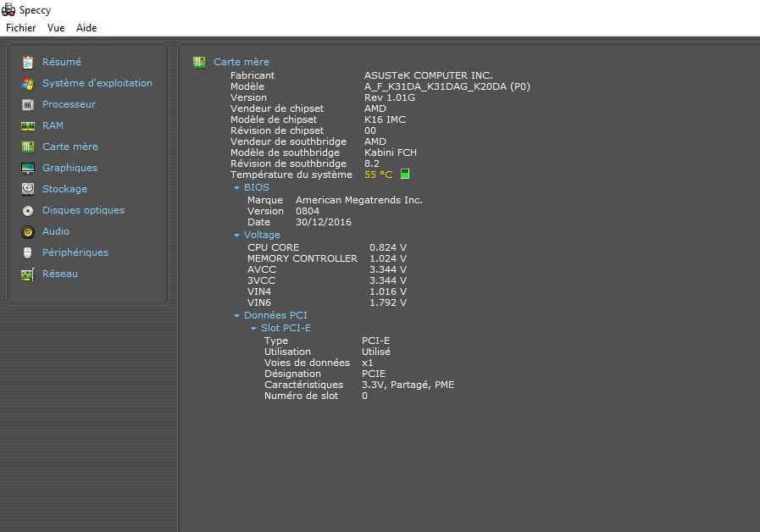Click the American Megatrends Inc. BIOS brand

pyautogui.click(x=359, y=200)
